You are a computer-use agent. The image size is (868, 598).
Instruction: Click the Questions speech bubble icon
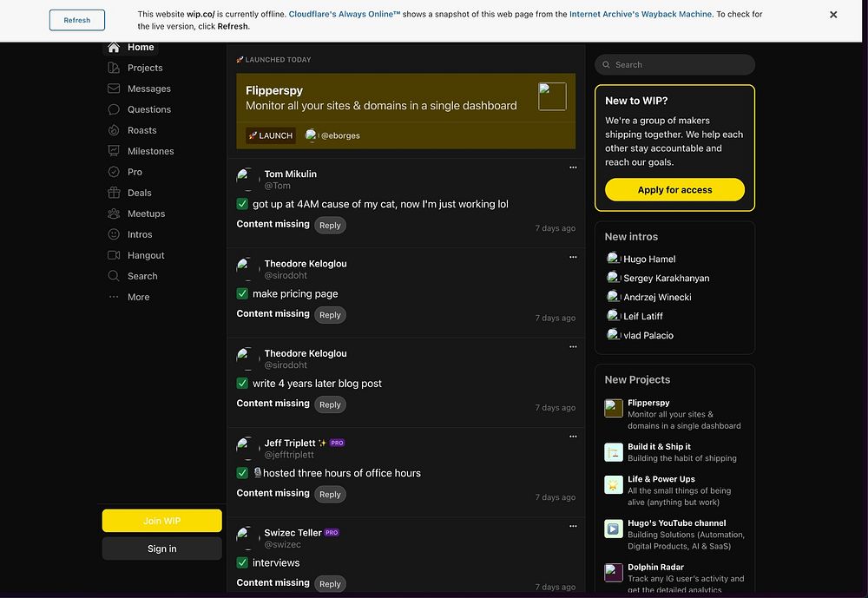[x=114, y=109]
